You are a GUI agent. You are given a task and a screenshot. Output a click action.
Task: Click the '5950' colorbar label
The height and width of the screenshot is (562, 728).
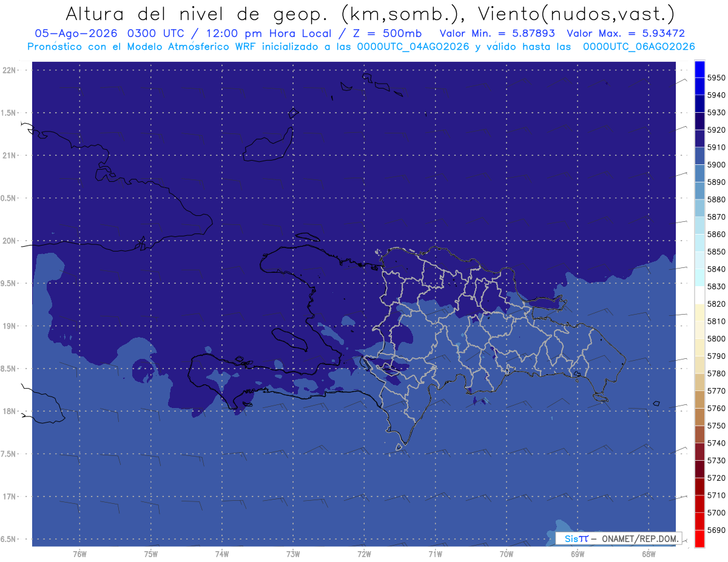716,78
